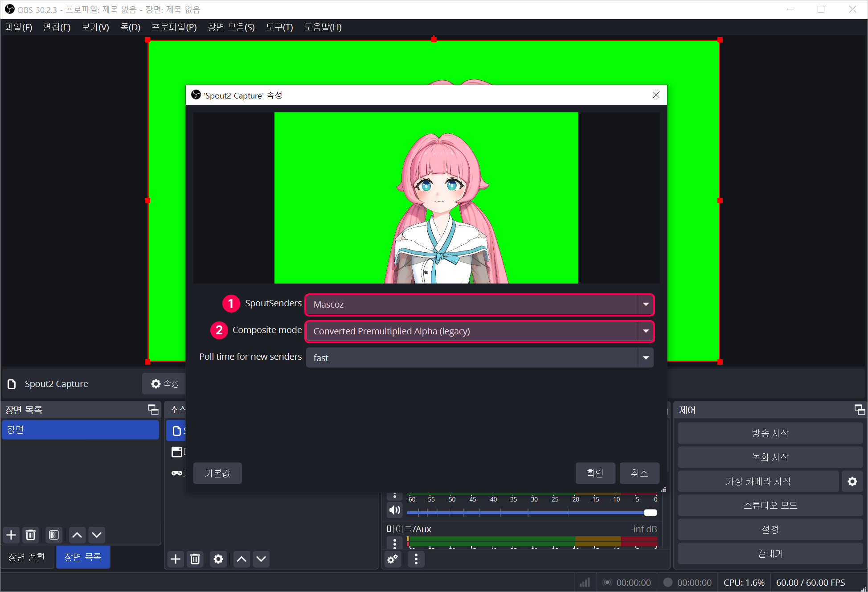Undock the 제어 panel icon

[860, 410]
